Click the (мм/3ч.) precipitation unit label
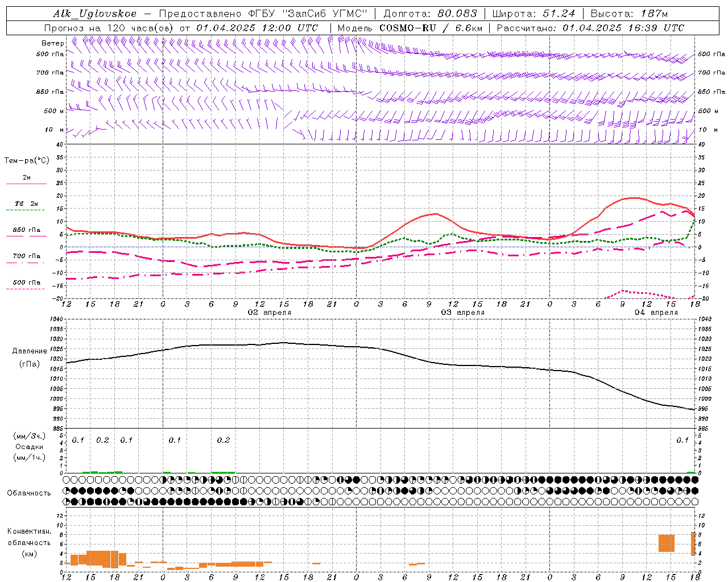728x582 pixels. point(29,436)
